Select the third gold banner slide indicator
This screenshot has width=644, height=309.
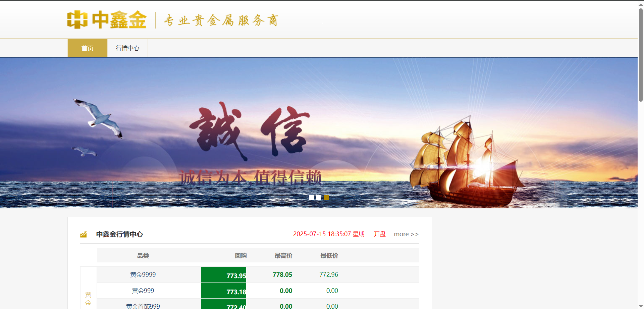(326, 197)
